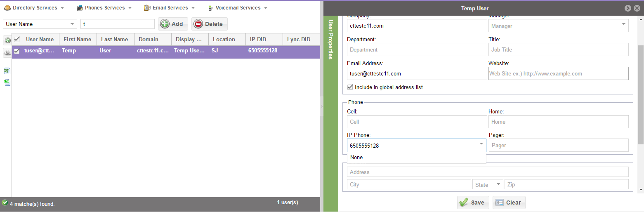This screenshot has width=644, height=212.
Task: Collapse the Temp User panel with the arrow icon
Action: pos(628,8)
